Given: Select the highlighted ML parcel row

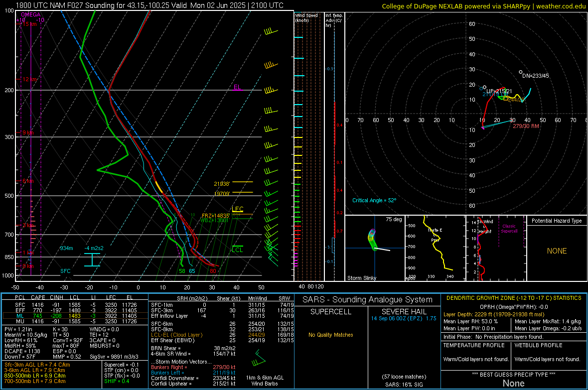Looking at the screenshot, I should [75, 316].
